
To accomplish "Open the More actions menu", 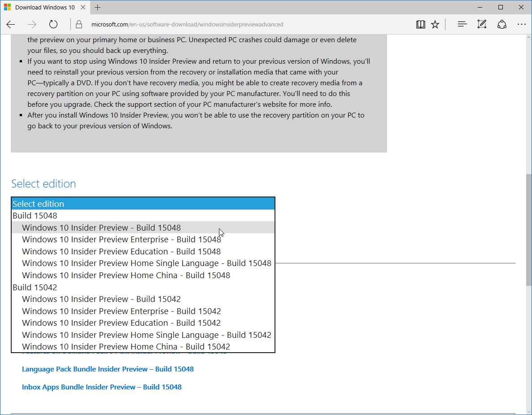I will (521, 24).
